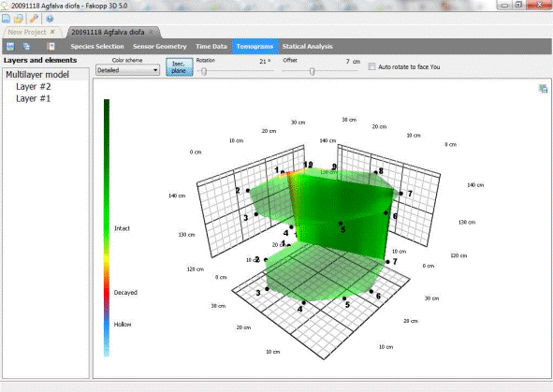
Task: Click the export image icon in 3D view corner
Action: click(543, 89)
